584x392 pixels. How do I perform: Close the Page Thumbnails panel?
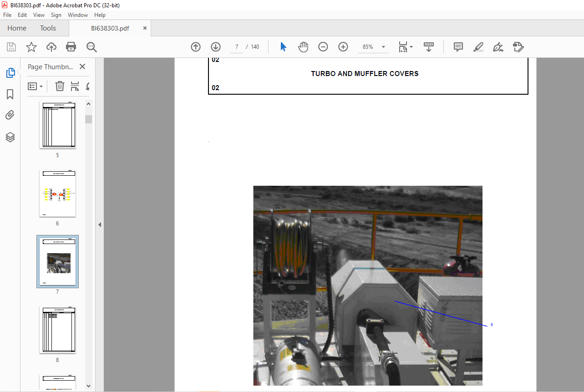click(82, 66)
